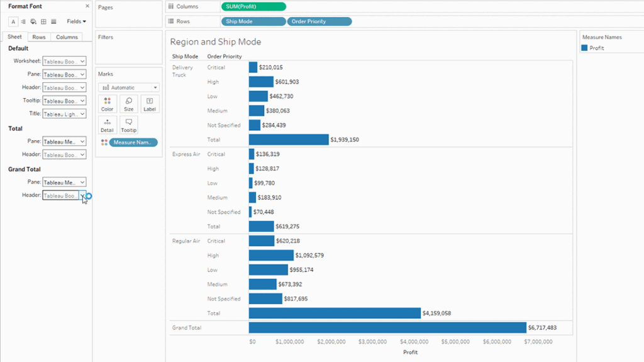Image resolution: width=644 pixels, height=362 pixels.
Task: Click the Lines formatting icon
Action: (x=53, y=21)
